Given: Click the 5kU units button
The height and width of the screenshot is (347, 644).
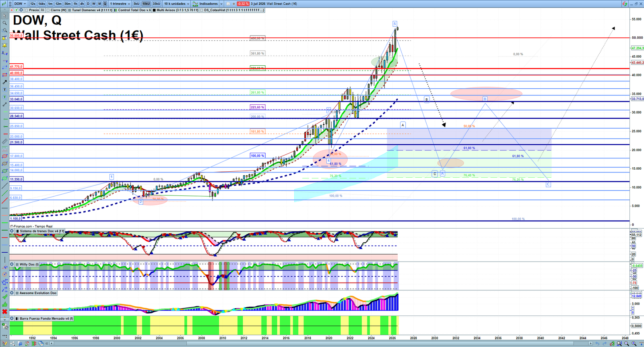Looking at the screenshot, I should tap(136, 4).
